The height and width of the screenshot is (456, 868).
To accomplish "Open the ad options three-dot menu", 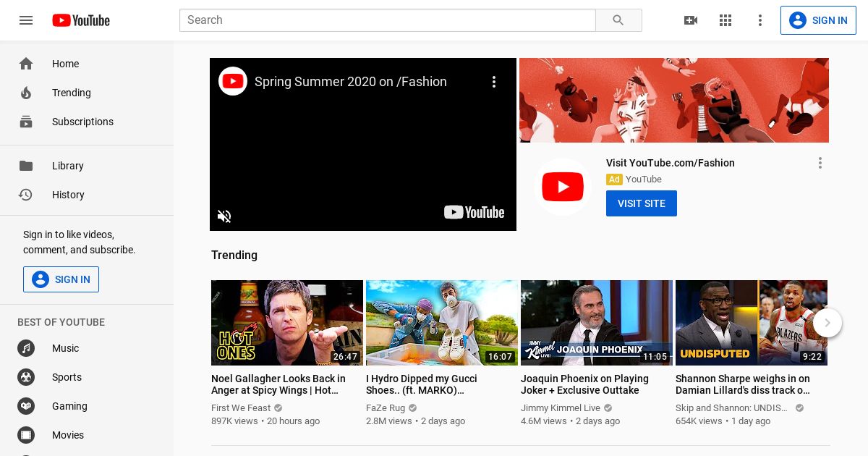I will click(x=820, y=163).
